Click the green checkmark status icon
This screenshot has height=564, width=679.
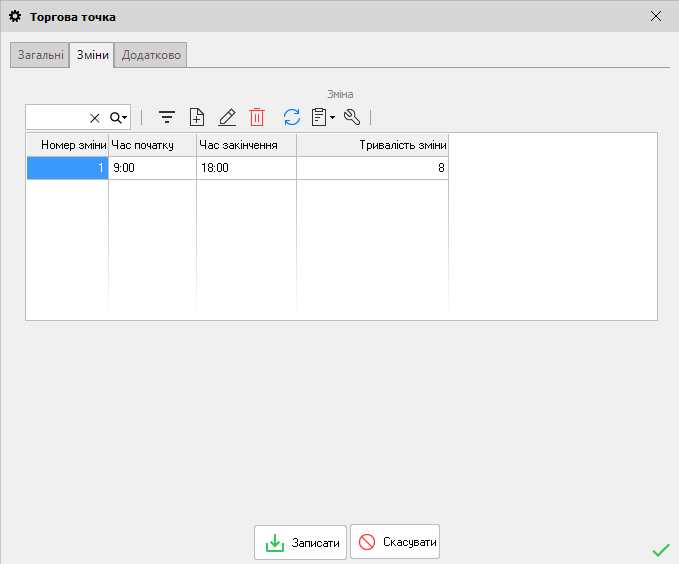(x=660, y=549)
